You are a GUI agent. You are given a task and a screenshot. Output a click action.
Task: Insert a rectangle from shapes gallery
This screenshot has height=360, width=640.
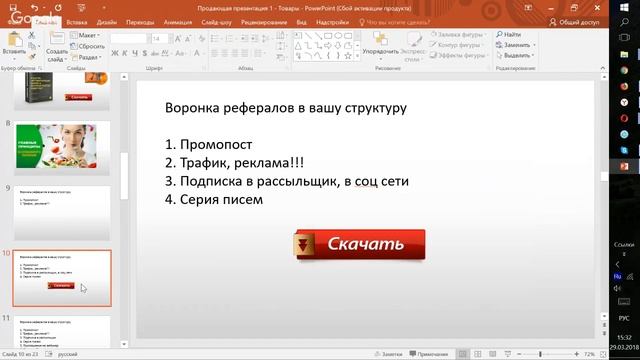point(328,36)
